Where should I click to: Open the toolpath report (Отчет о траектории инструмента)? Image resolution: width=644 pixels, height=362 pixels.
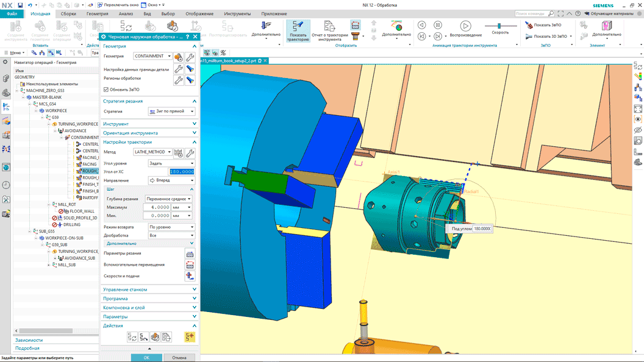[x=329, y=31]
